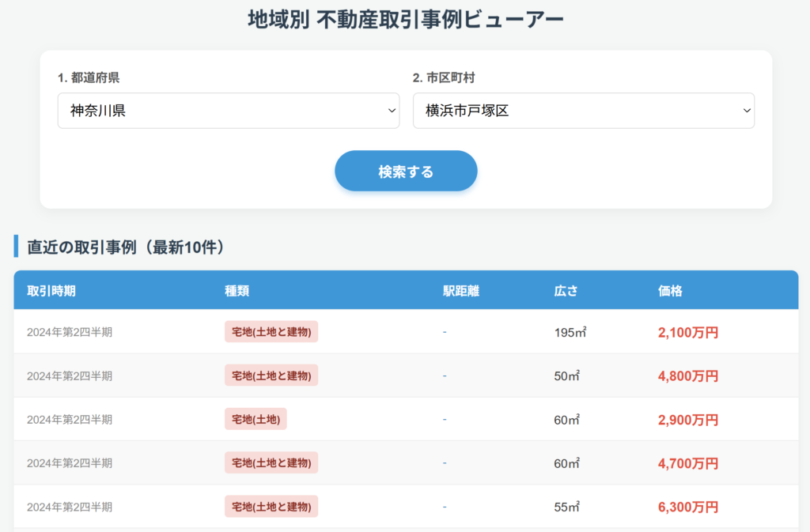Click the 広さ column header
810x532 pixels.
pos(566,291)
